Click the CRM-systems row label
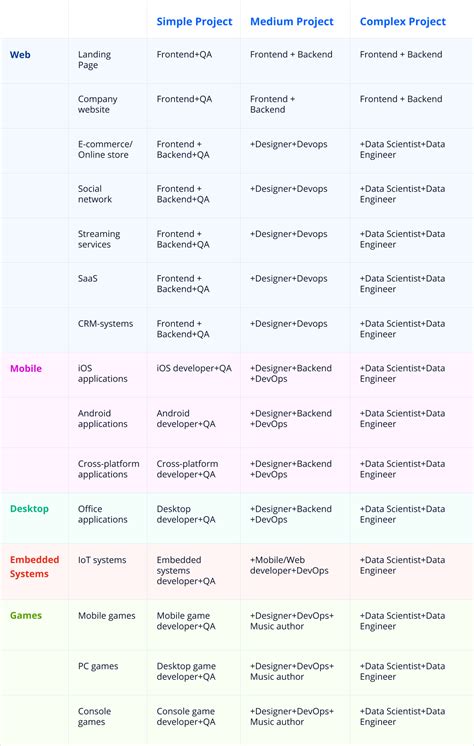474x746 pixels. click(105, 324)
